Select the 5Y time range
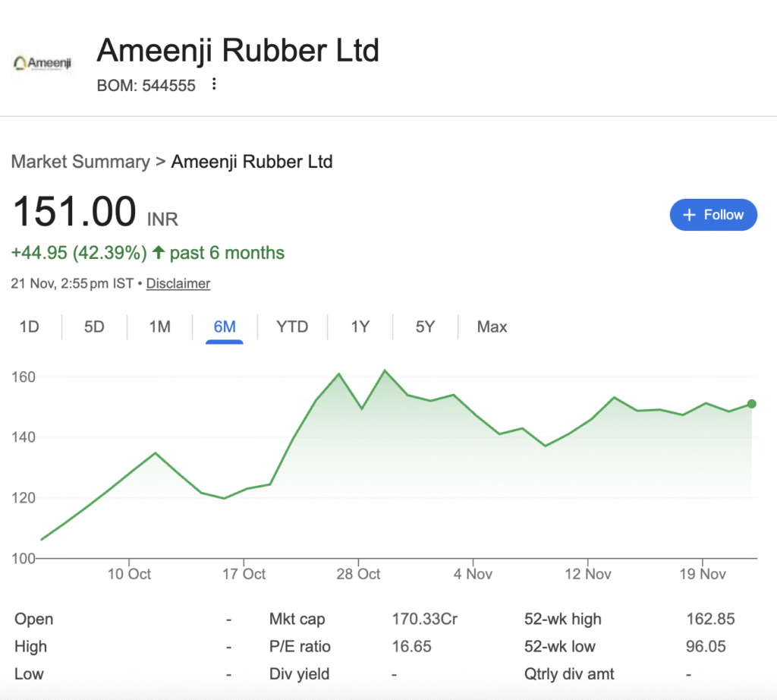This screenshot has width=777, height=700. (425, 327)
